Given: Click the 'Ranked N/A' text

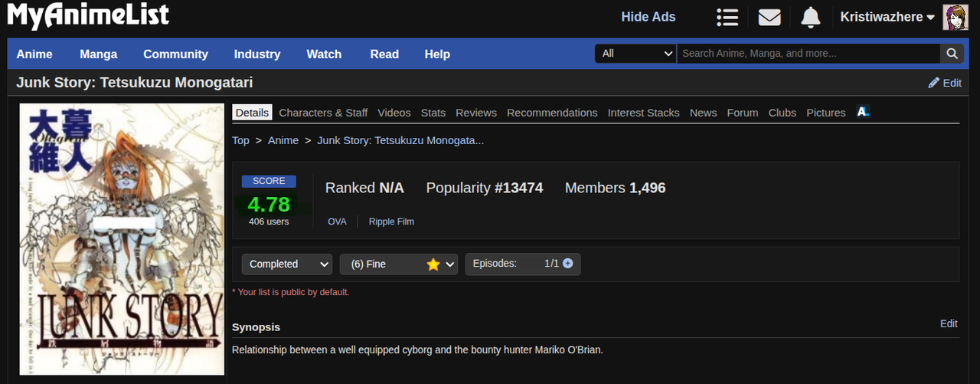Looking at the screenshot, I should [364, 188].
